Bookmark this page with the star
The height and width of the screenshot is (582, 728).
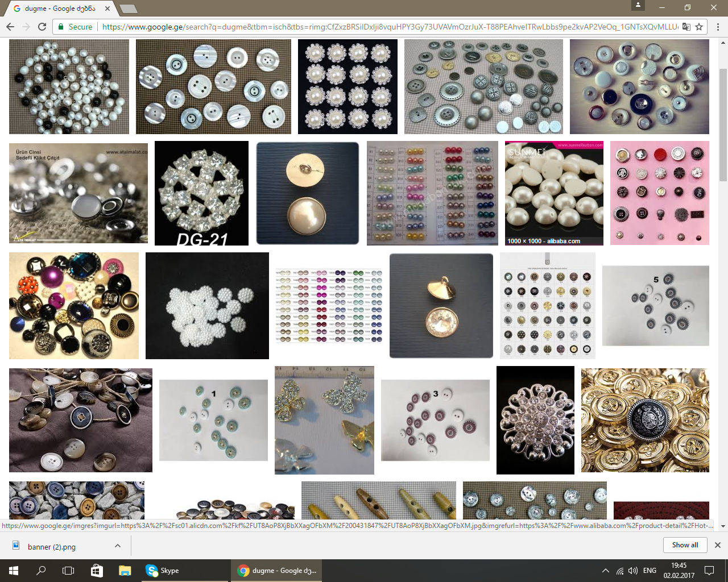[x=699, y=27]
